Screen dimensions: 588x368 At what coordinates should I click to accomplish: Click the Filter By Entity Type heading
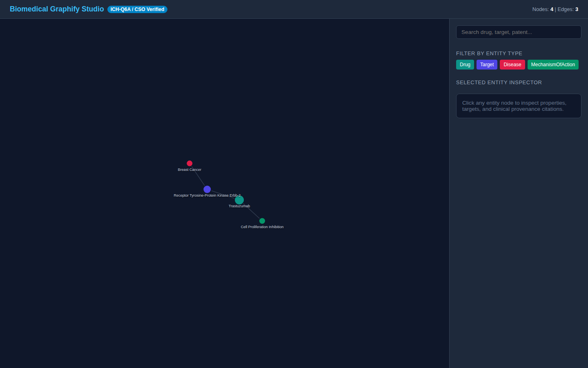coord(489,54)
